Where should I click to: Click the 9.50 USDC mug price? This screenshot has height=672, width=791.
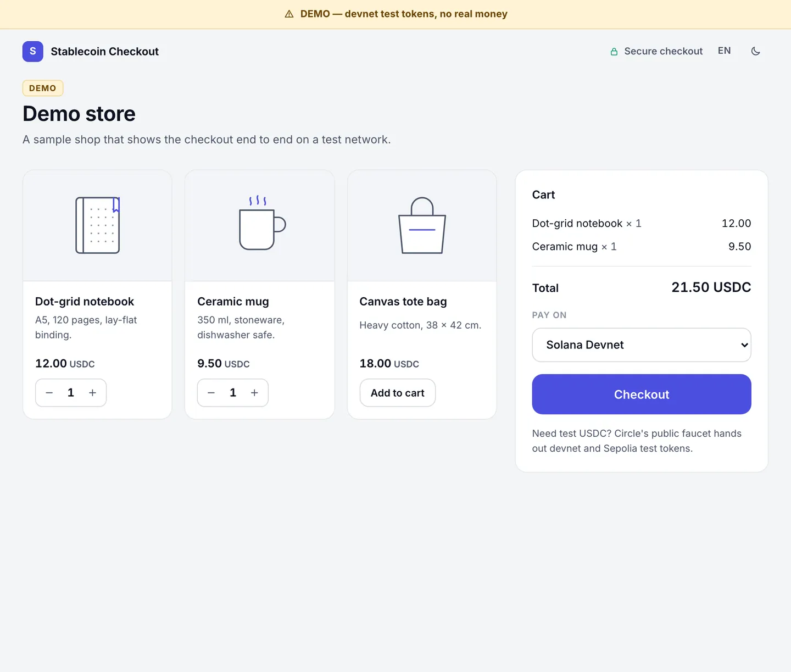click(224, 364)
